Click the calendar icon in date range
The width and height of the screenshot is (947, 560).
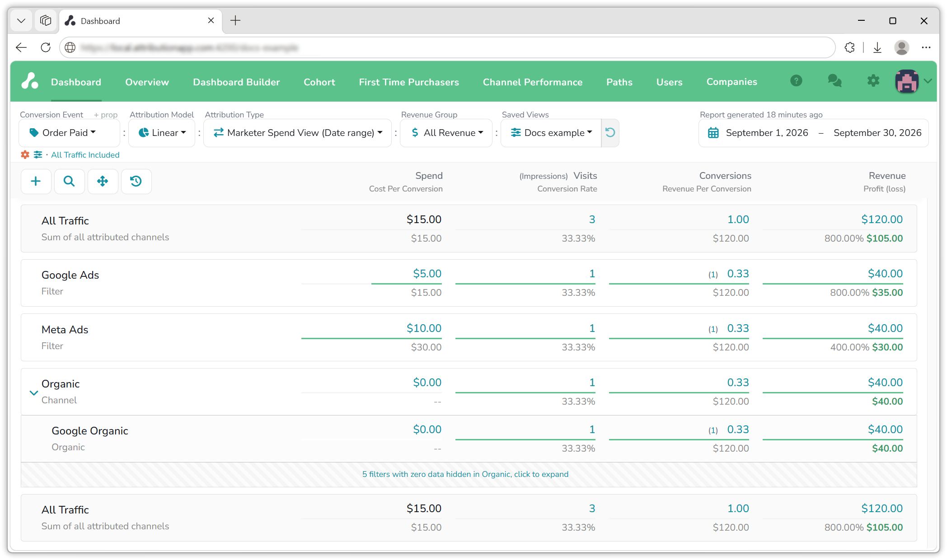coord(713,133)
